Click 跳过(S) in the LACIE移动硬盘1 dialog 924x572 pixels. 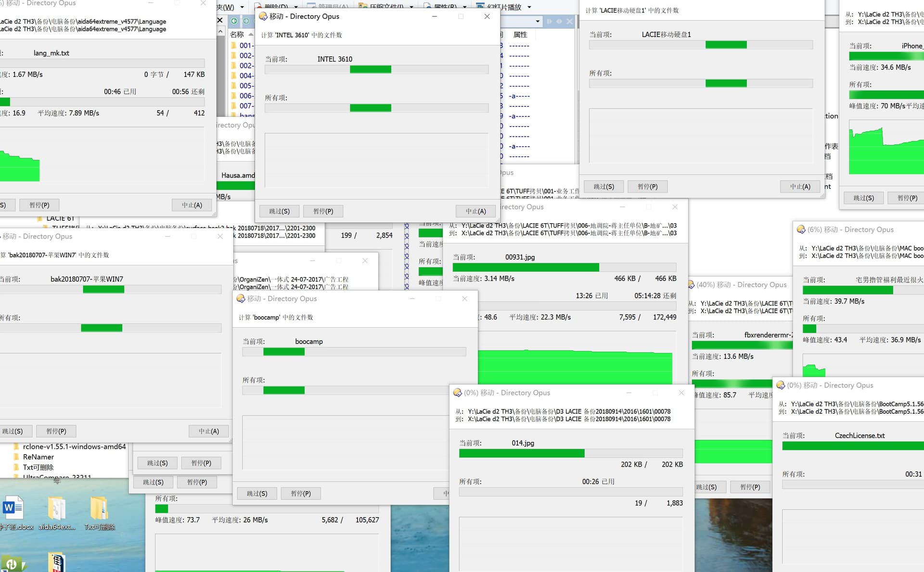[603, 187]
